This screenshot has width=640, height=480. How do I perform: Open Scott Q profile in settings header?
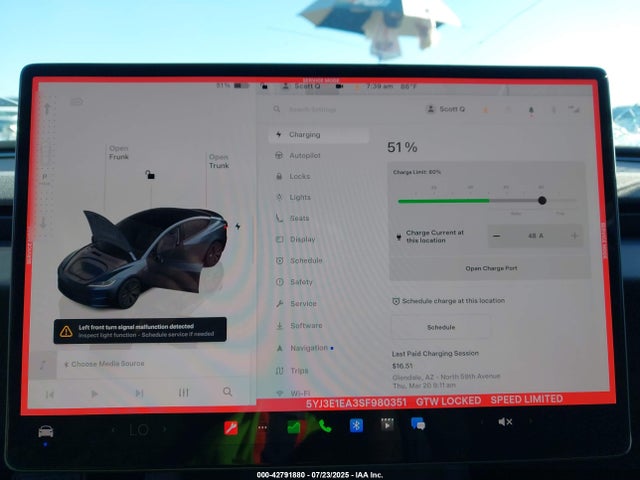[445, 109]
